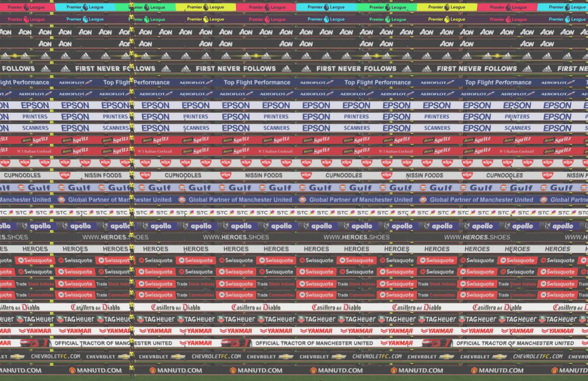Click the rightmost complete Casillero del Diablo text
The width and height of the screenshot is (588, 381).
pyautogui.click(x=497, y=308)
